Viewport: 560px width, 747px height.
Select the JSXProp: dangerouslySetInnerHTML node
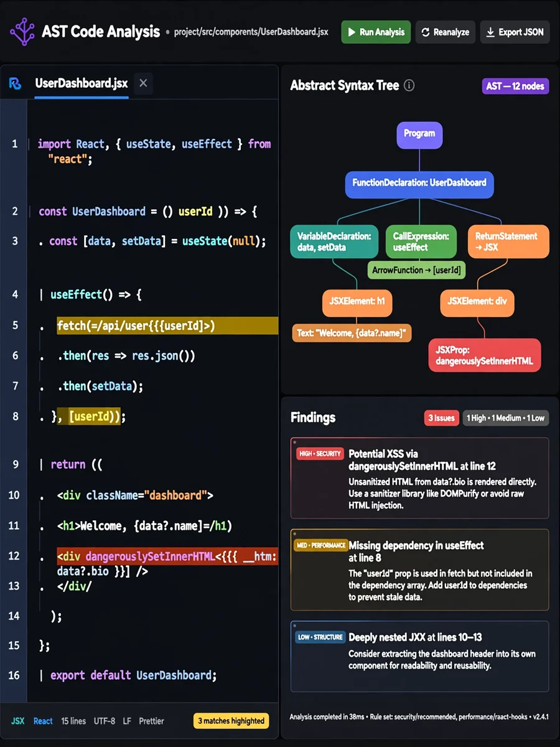485,355
